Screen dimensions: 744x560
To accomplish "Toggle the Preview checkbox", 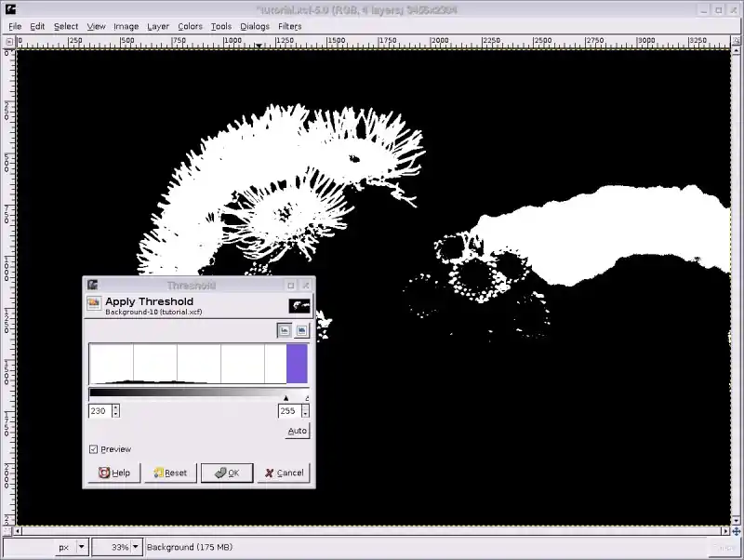I will 93,449.
